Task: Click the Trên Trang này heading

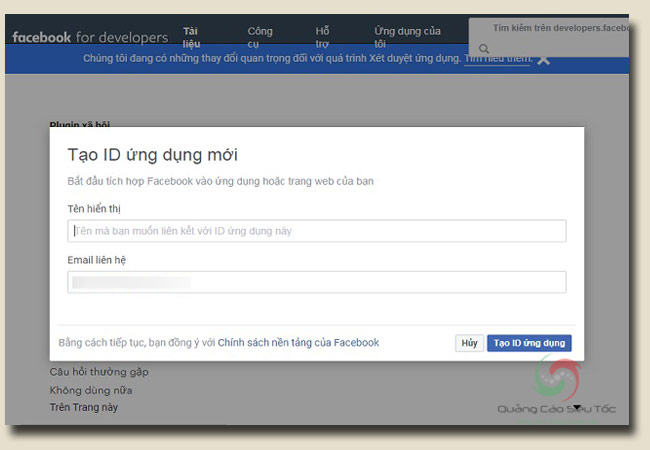Action: [84, 407]
